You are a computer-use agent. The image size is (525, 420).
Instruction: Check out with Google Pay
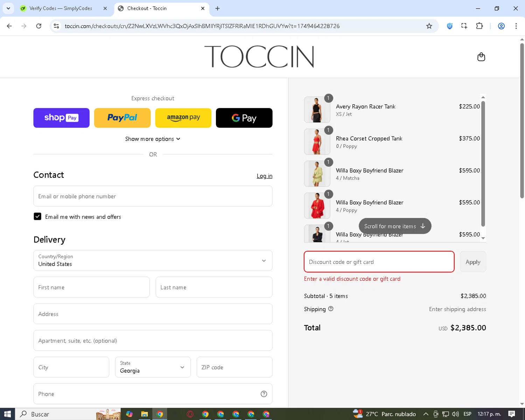pos(244,118)
